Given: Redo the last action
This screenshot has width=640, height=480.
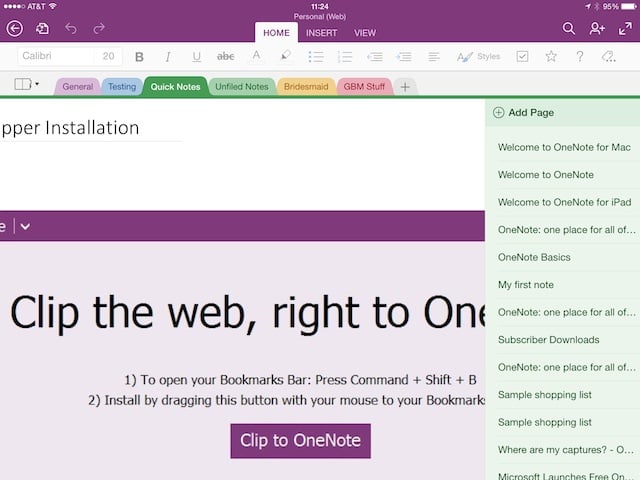Looking at the screenshot, I should coord(99,29).
